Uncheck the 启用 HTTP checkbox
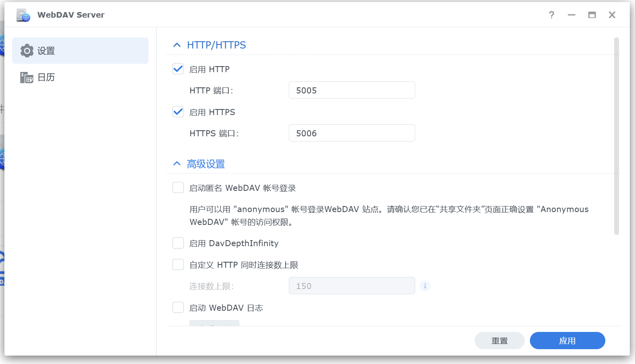The height and width of the screenshot is (364, 635). [178, 69]
